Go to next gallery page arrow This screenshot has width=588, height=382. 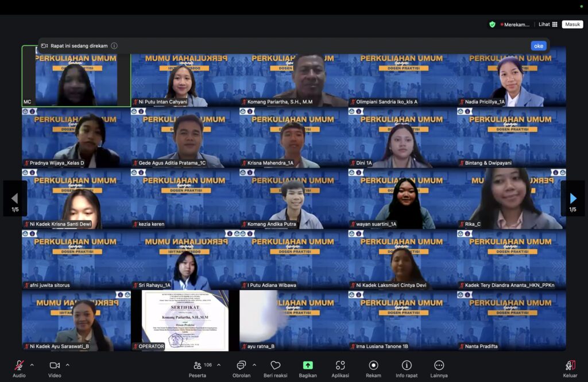point(572,198)
